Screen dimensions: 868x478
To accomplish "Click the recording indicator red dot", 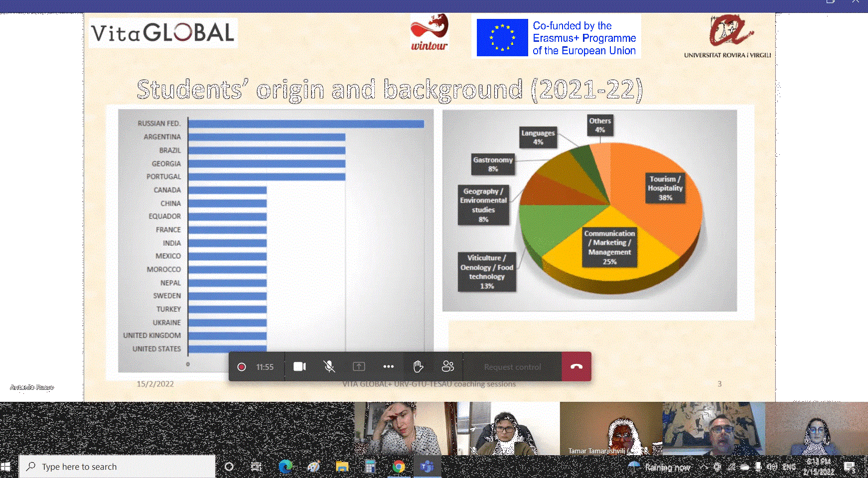I will [242, 367].
